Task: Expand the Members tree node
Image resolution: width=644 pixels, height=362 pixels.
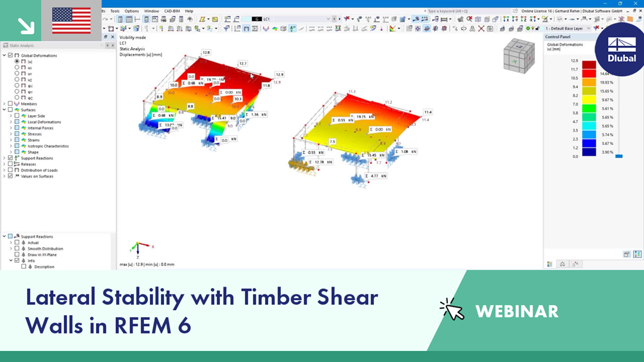Action: [4, 104]
